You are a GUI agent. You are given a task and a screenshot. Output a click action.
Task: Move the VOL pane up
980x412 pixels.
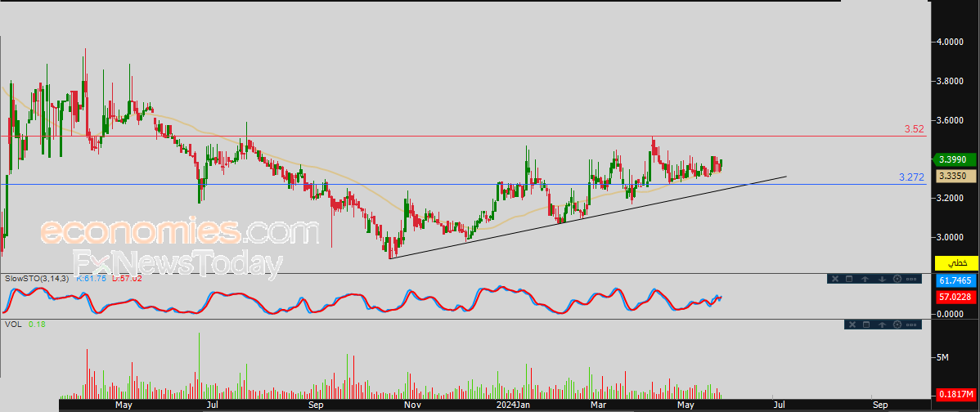[882, 325]
